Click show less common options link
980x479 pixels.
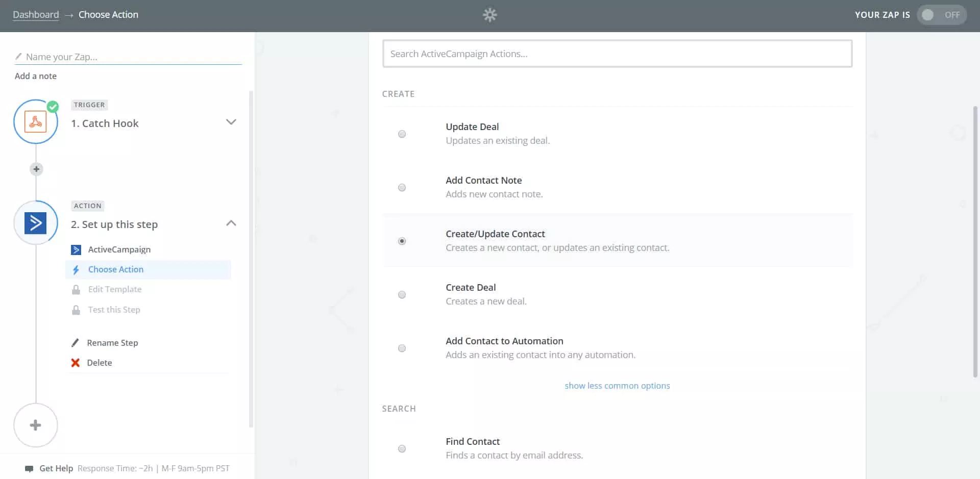pyautogui.click(x=617, y=386)
